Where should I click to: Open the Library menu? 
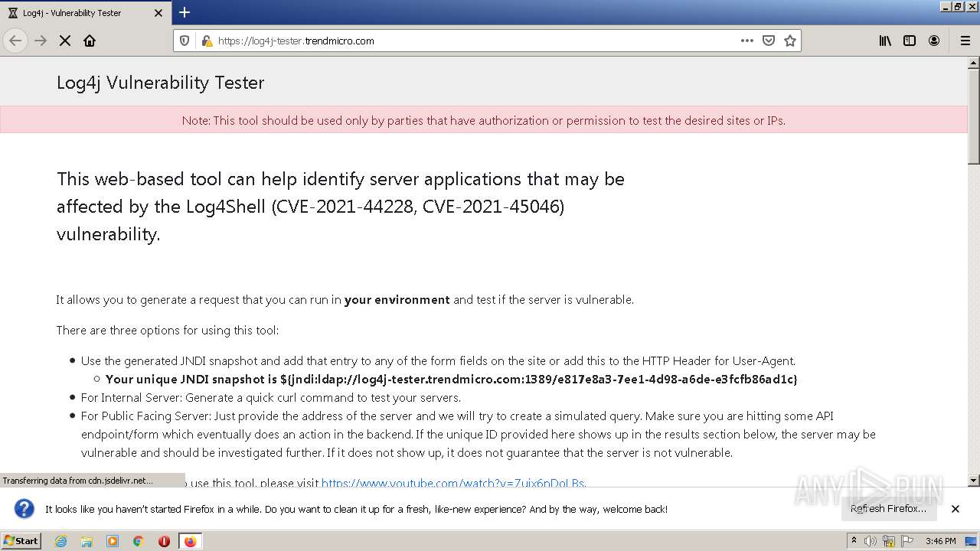tap(885, 41)
